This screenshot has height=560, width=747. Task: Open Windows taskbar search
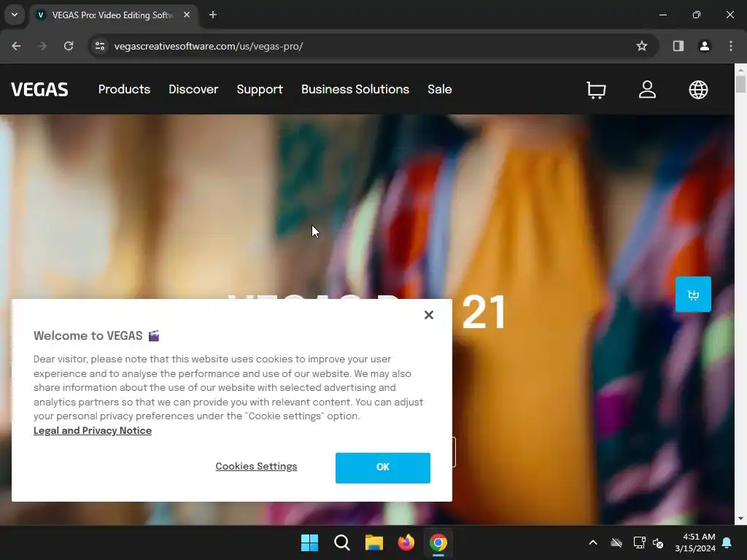coord(341,542)
